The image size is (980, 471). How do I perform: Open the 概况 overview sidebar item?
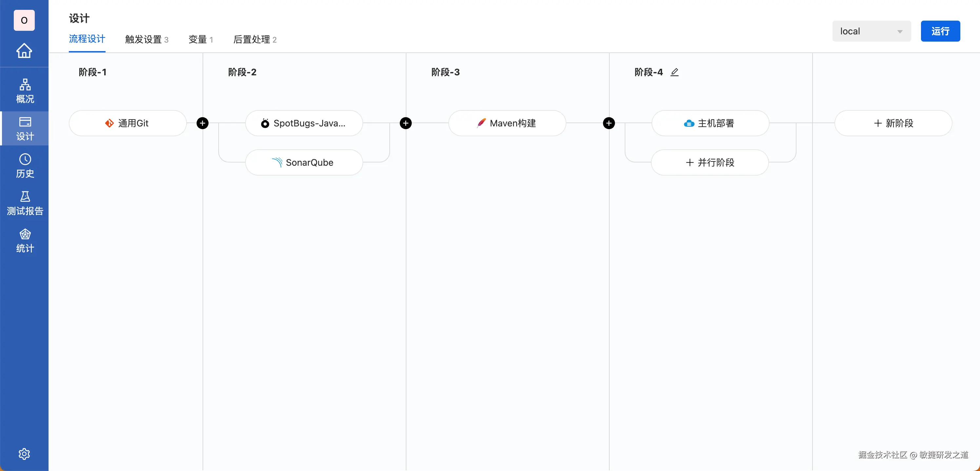click(25, 91)
